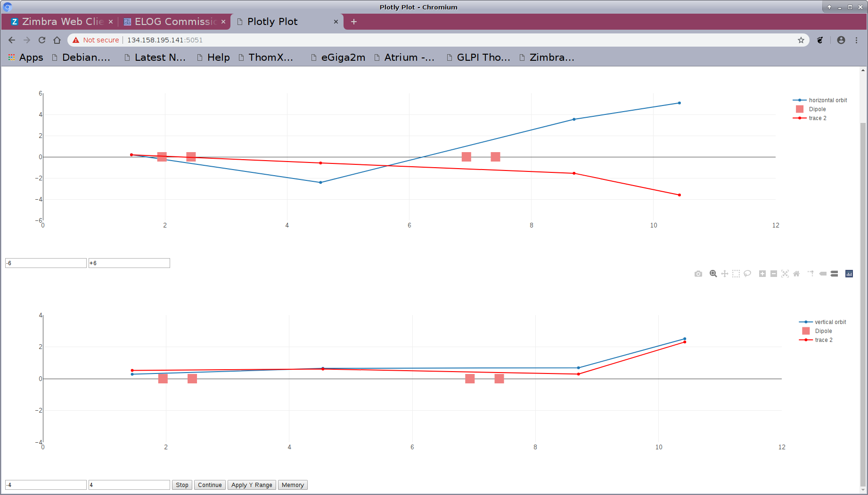
Task: Click the Zoom In plus icon
Action: tap(762, 274)
